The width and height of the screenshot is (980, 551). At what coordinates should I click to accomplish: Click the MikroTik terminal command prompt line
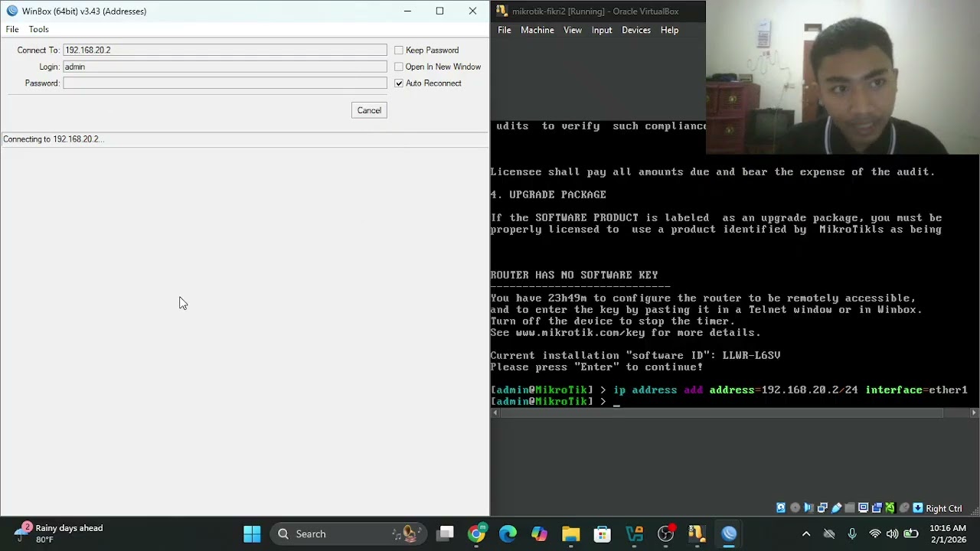pyautogui.click(x=555, y=402)
